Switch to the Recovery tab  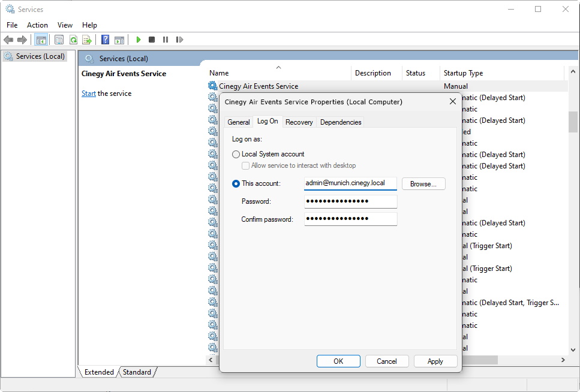299,122
